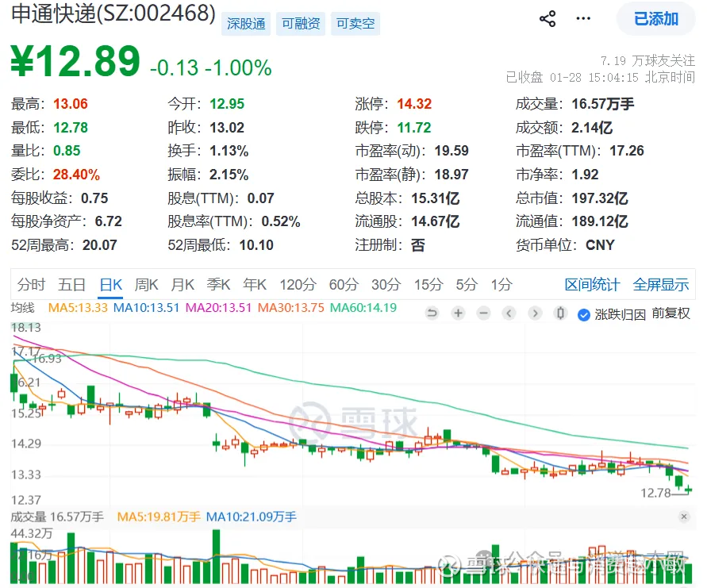707x588 pixels.
Task: Click the 委比 value 28.40%
Action: [x=76, y=175]
